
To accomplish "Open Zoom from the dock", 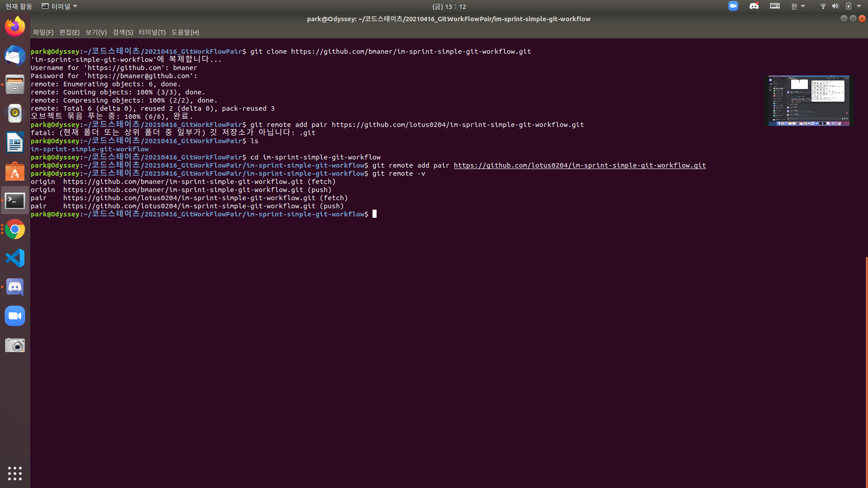I will tap(15, 316).
